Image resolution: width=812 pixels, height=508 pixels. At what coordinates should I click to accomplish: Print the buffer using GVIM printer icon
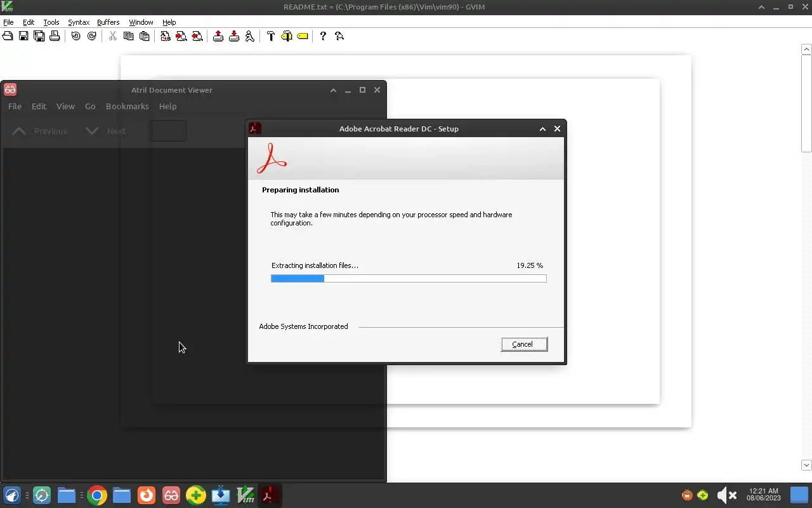click(x=55, y=36)
